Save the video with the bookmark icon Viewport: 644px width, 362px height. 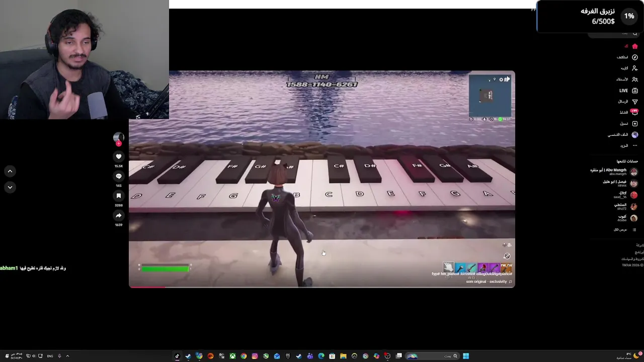[119, 196]
